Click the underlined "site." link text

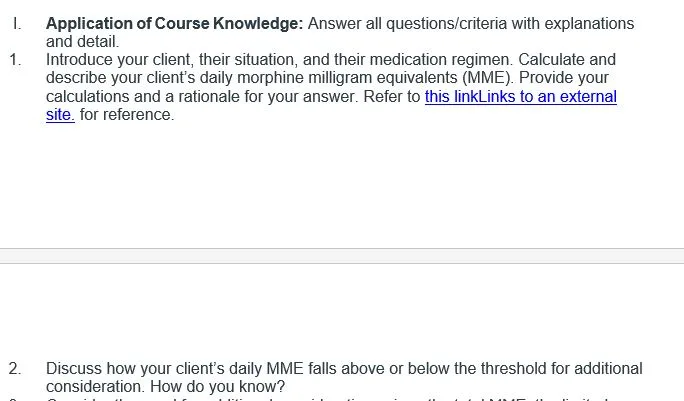60,115
